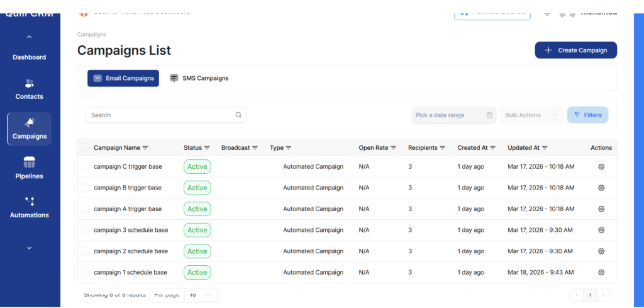The image size is (644, 308).
Task: Toggle the select-all header checkbox
Action: [85, 148]
